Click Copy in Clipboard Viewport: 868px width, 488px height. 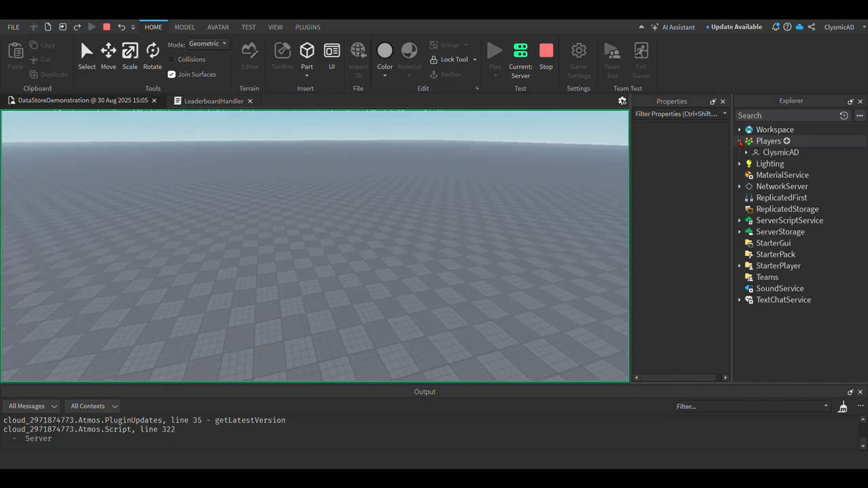click(43, 45)
